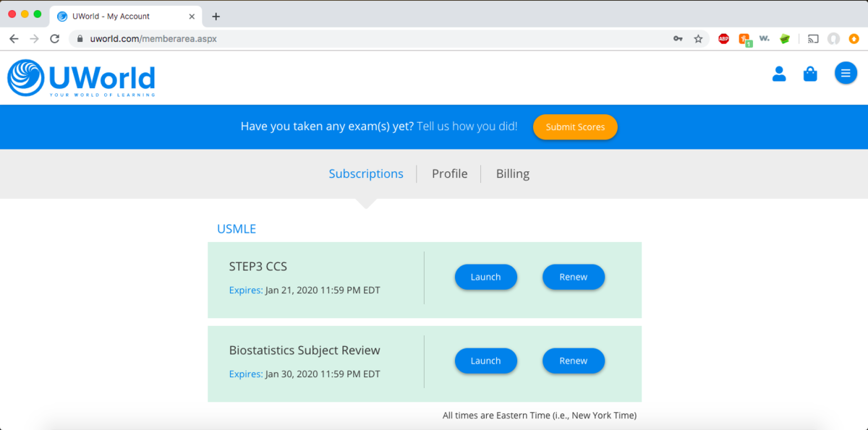Open the Chrome profile avatar
The height and width of the screenshot is (430, 868).
click(834, 39)
